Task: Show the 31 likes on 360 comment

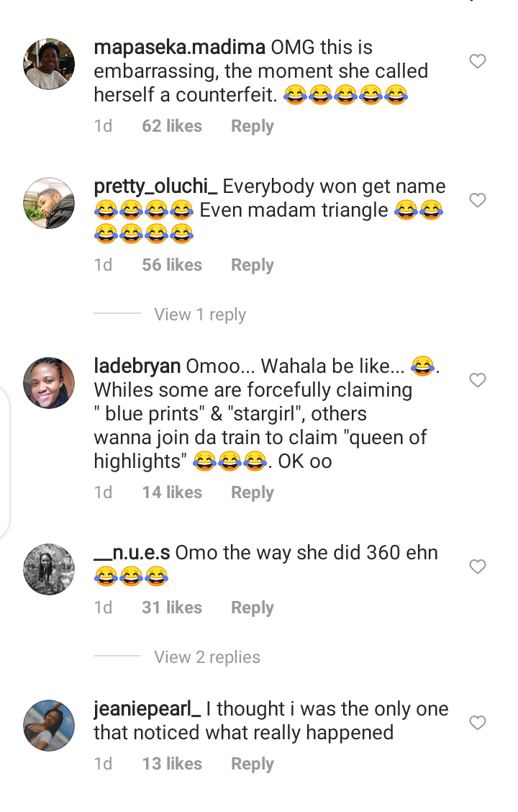Action: point(172,607)
